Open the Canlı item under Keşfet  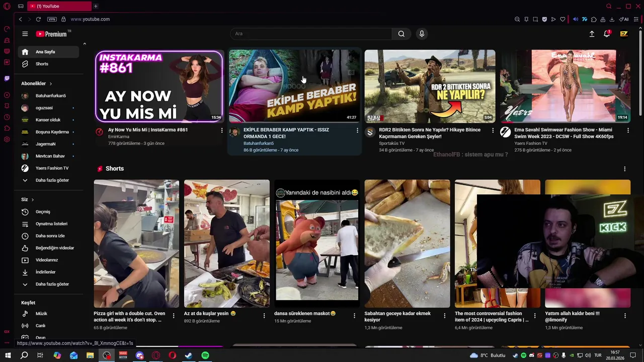(48, 326)
